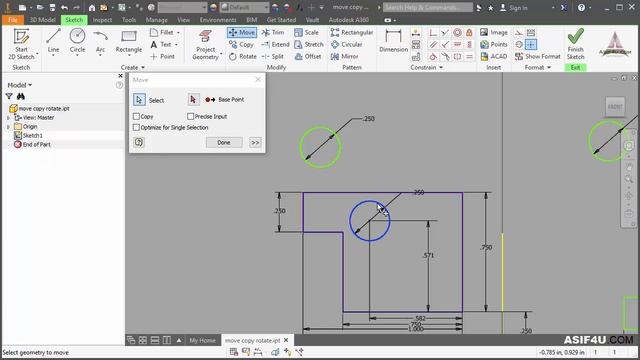
Task: Select the Trim tool
Action: coord(273,32)
